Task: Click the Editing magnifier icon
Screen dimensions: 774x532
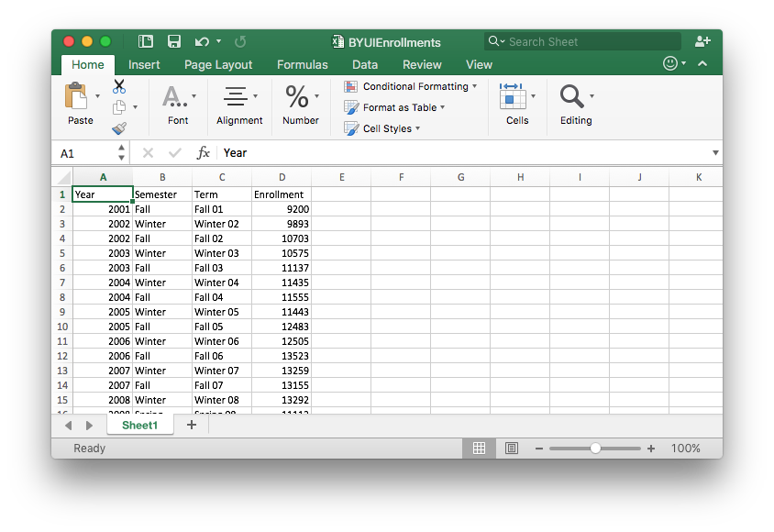Action: tap(571, 96)
